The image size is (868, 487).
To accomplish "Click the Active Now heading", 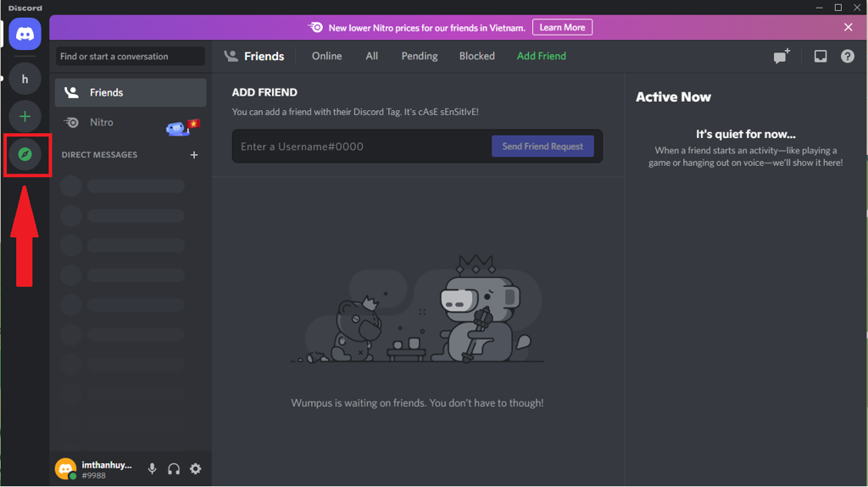I will pyautogui.click(x=672, y=97).
